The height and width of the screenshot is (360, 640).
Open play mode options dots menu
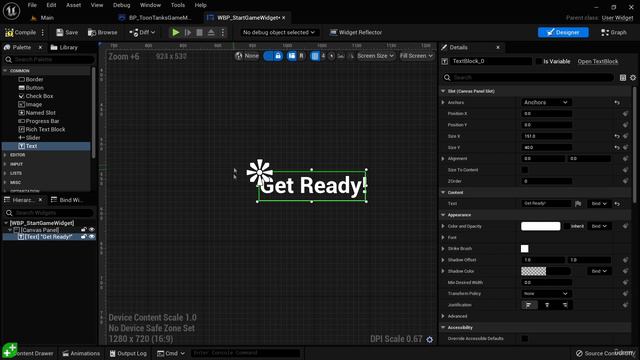coord(222,32)
